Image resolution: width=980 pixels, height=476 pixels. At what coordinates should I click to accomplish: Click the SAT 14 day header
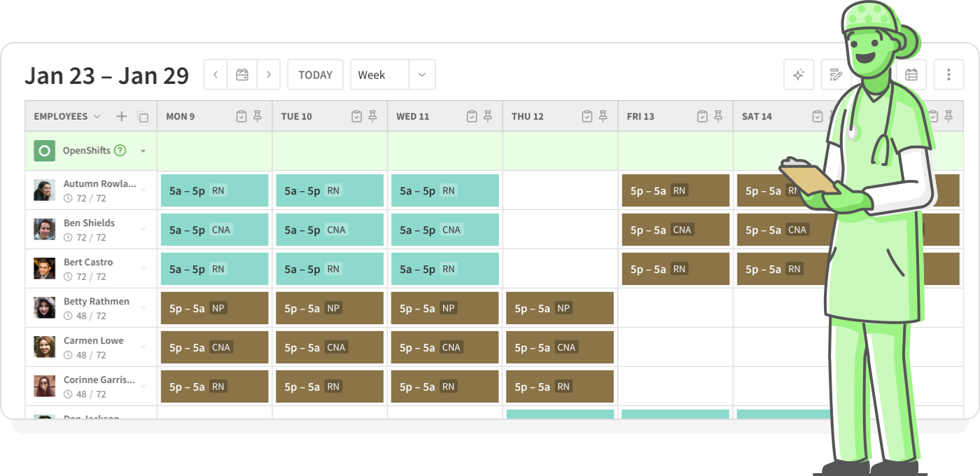[756, 116]
